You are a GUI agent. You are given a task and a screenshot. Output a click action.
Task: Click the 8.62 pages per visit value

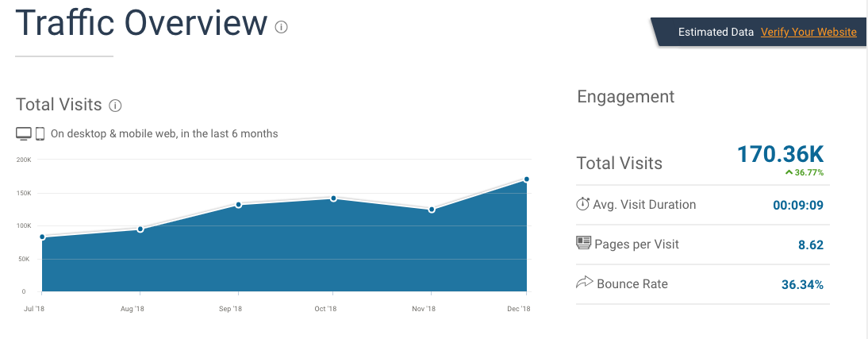[x=810, y=245]
